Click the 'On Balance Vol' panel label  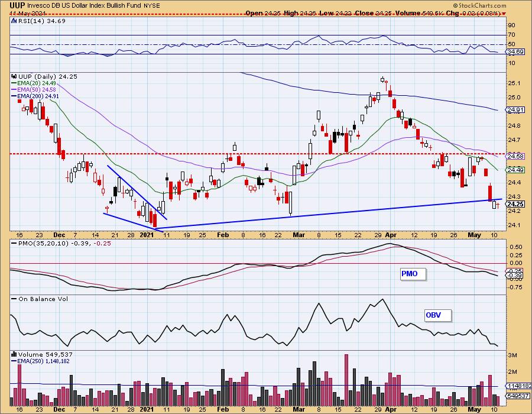(x=43, y=299)
